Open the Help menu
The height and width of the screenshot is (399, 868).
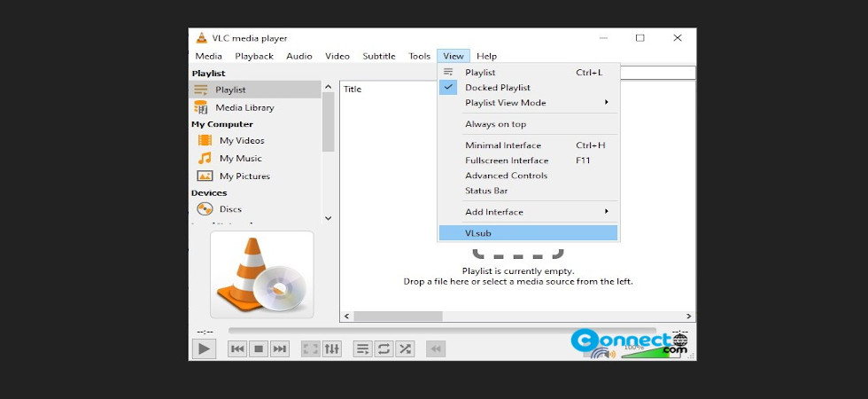(x=486, y=56)
